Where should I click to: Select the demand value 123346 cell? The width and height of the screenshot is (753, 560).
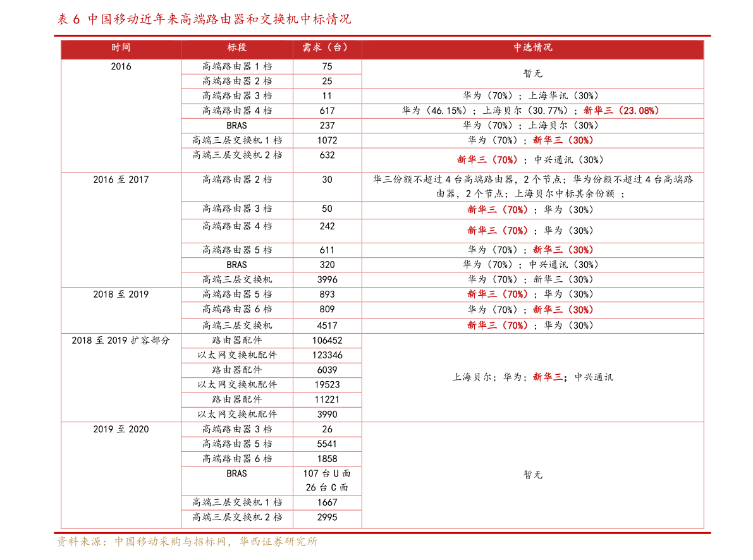(x=327, y=355)
